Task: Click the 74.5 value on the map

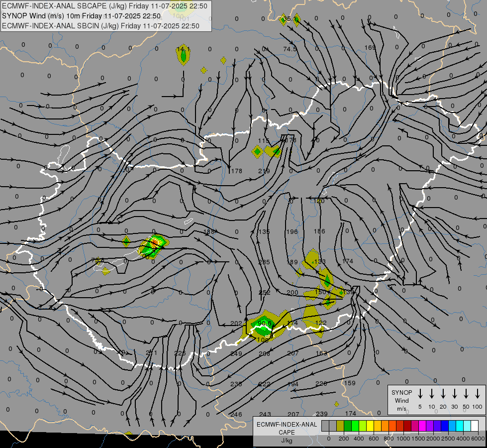Action: pos(290,49)
